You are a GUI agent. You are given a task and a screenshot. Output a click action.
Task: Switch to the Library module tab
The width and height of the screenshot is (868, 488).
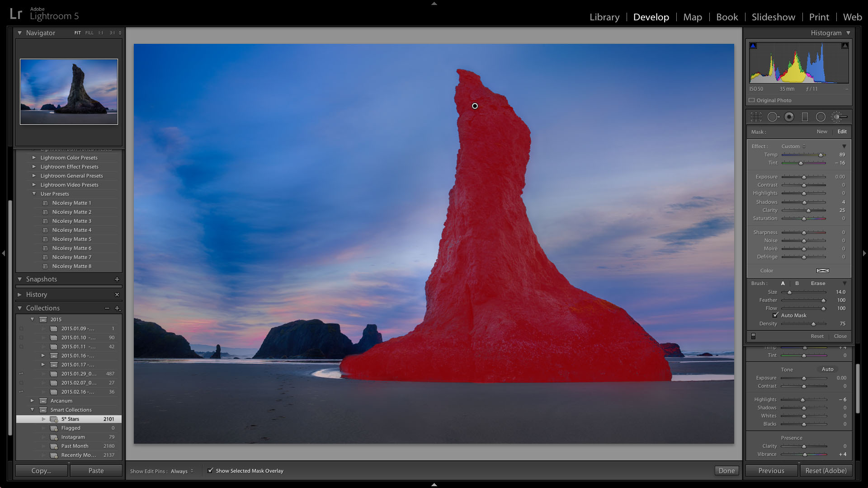[604, 17]
